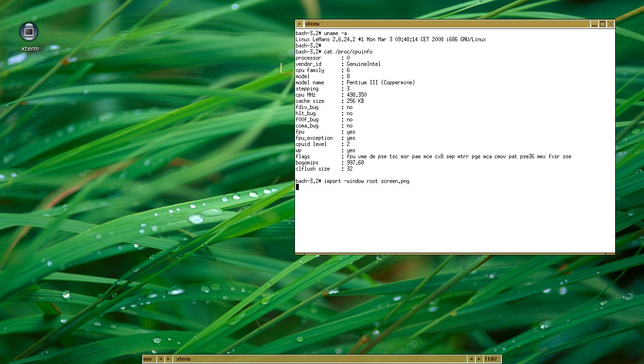Close the xterm window
The width and height of the screenshot is (644, 364).
[610, 24]
